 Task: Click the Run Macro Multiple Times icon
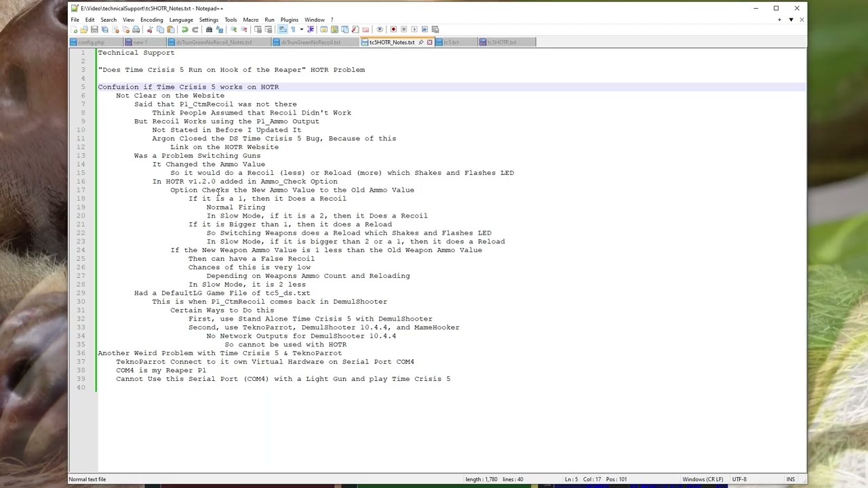tap(425, 29)
